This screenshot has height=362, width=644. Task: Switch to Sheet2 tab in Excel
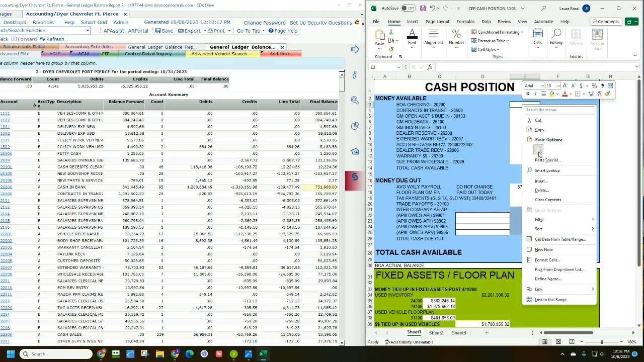(x=436, y=333)
